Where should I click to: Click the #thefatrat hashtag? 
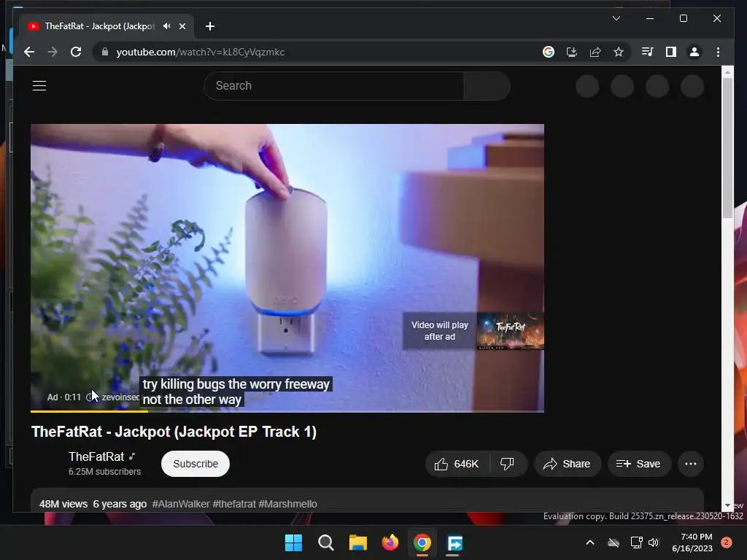(234, 504)
